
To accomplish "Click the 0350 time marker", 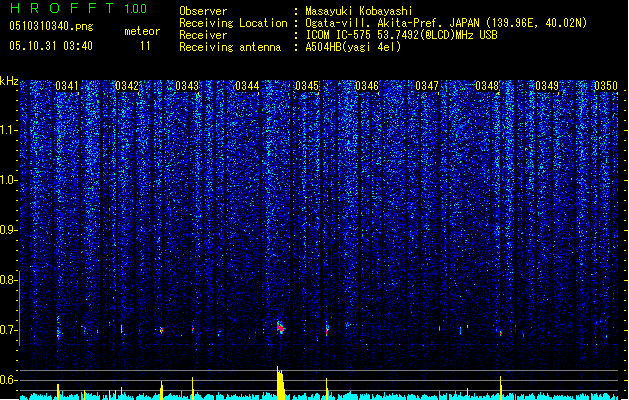I will pyautogui.click(x=606, y=86).
